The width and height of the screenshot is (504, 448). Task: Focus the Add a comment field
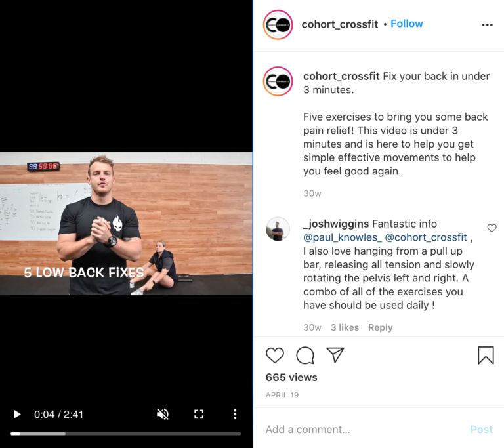click(363, 430)
